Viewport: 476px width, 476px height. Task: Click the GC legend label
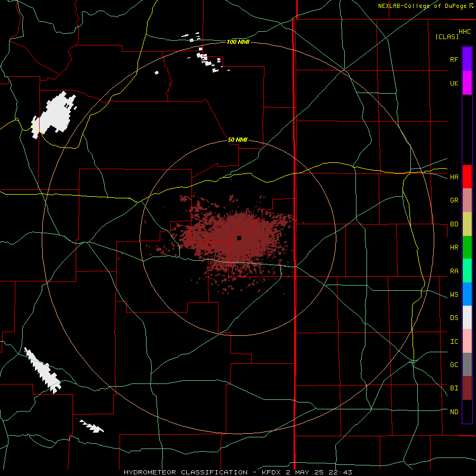[454, 365]
